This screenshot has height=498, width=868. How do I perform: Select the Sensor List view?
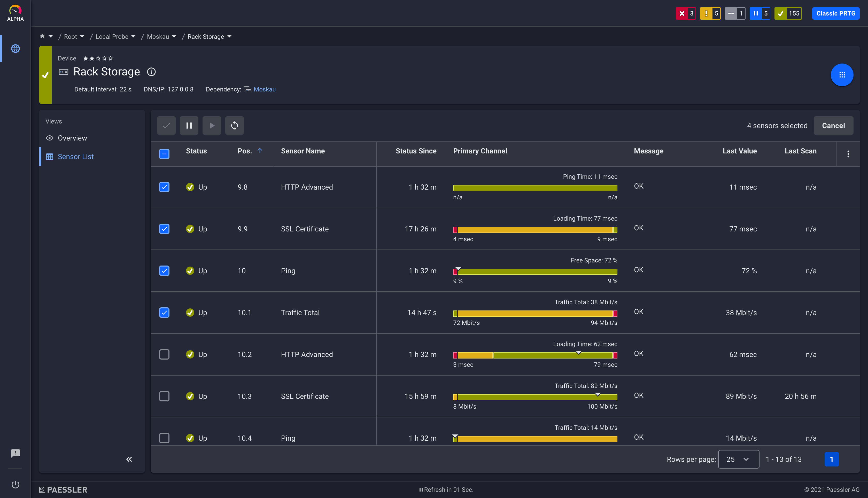pyautogui.click(x=76, y=156)
